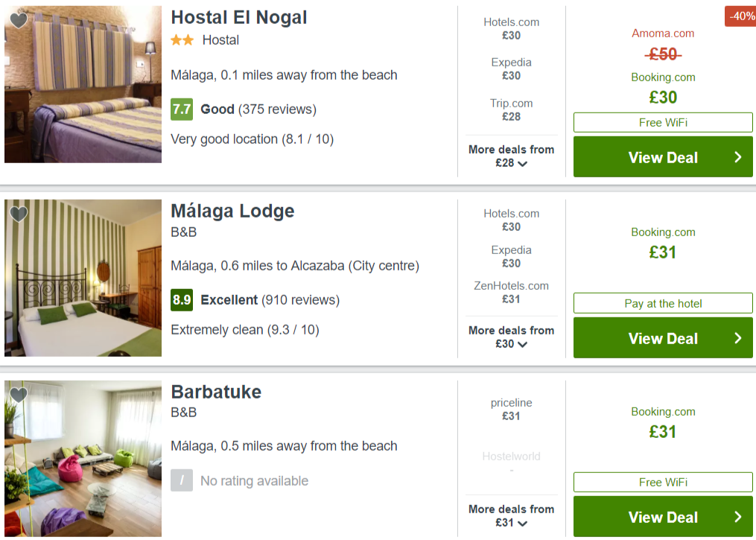Click View Deal for Málaga Lodge
The width and height of the screenshot is (756, 540).
point(663,338)
